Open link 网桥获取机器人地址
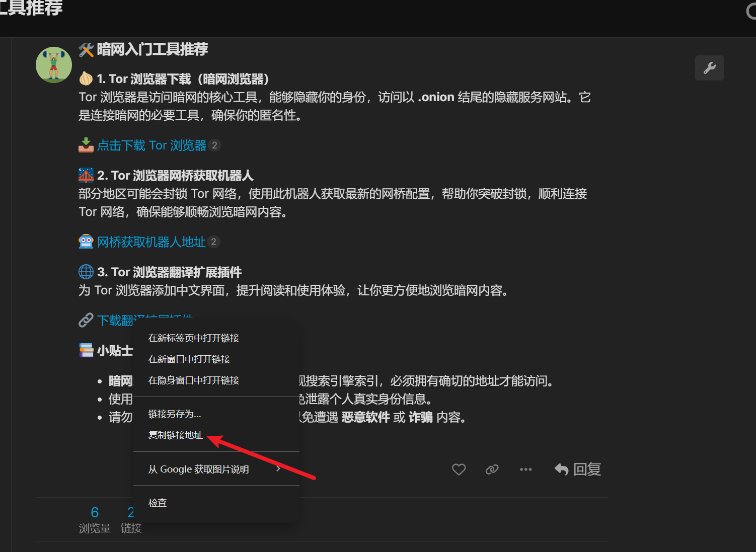Screen dimensions: 756x552 (x=151, y=242)
